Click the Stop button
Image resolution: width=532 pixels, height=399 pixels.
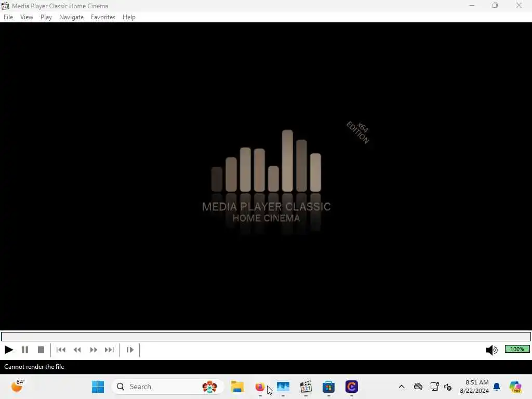click(41, 350)
